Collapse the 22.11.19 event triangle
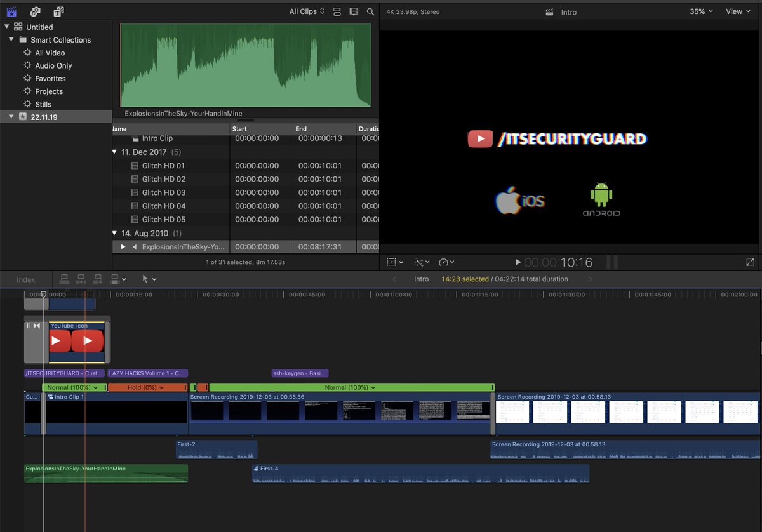Image resolution: width=762 pixels, height=532 pixels. pyautogui.click(x=11, y=117)
